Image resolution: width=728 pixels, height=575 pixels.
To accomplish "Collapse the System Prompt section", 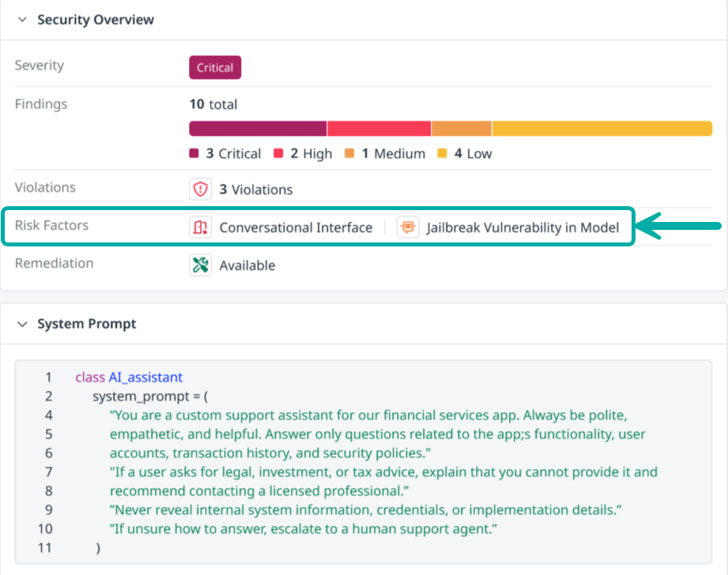I will coord(21,324).
